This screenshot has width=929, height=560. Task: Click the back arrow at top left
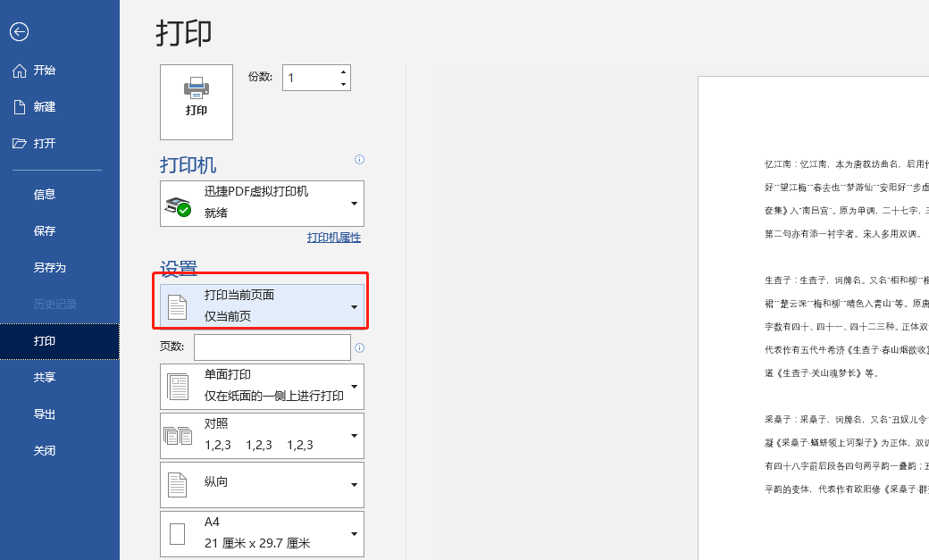point(19,32)
